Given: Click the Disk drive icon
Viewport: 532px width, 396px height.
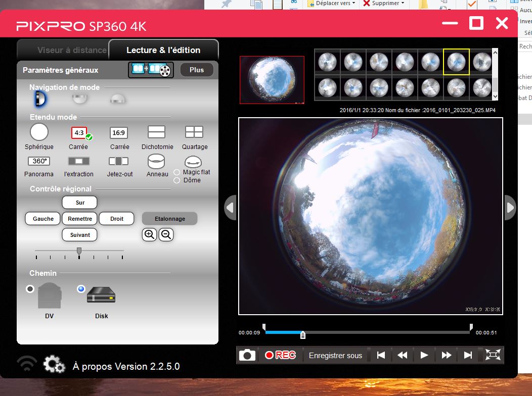Looking at the screenshot, I should pyautogui.click(x=101, y=294).
